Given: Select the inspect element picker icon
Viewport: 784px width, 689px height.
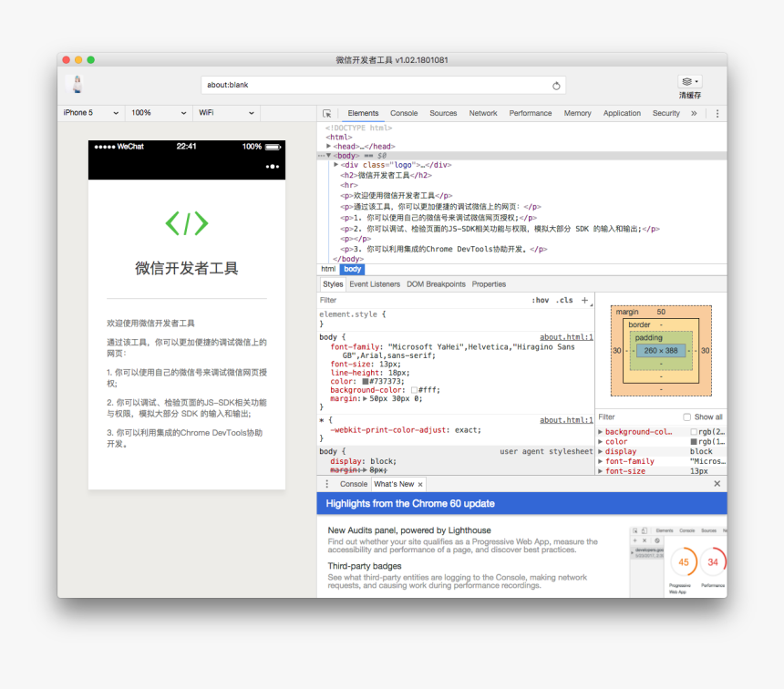Looking at the screenshot, I should pyautogui.click(x=327, y=113).
